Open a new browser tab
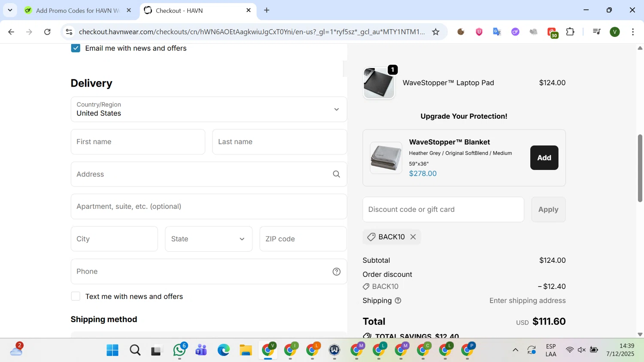Screen dimensions: 644x362 coord(267,10)
